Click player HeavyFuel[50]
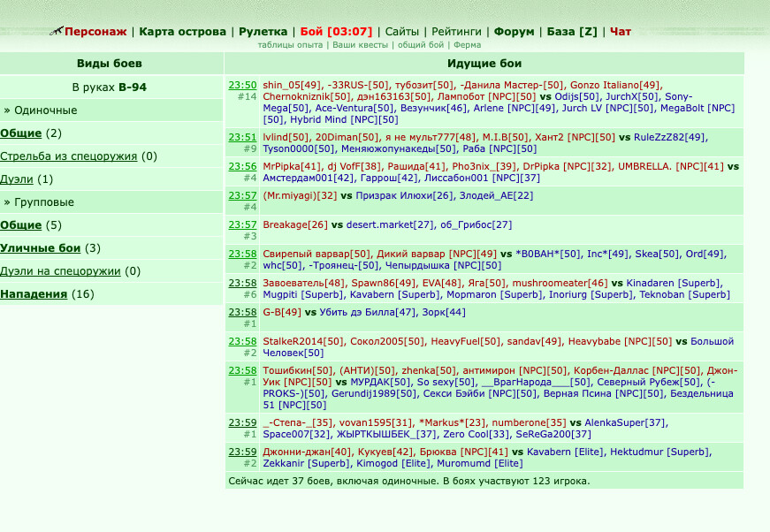 point(465,341)
